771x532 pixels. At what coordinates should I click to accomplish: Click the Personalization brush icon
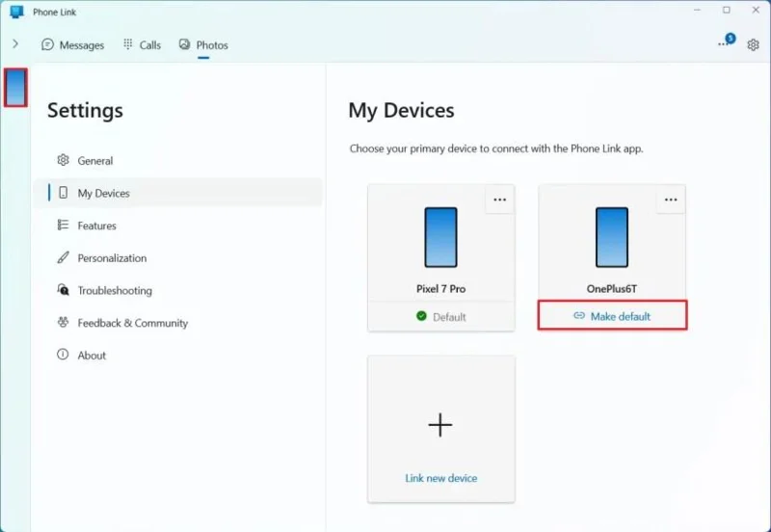(x=63, y=257)
